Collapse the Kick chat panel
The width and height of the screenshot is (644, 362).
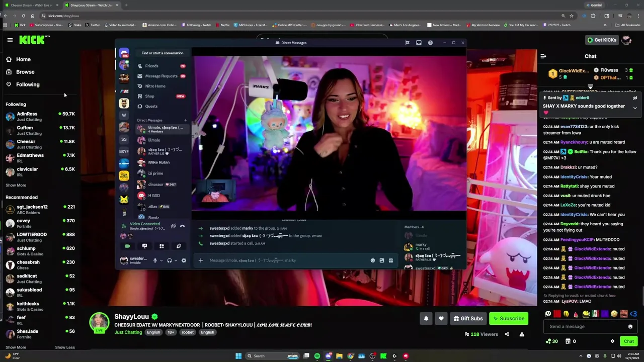click(x=543, y=56)
